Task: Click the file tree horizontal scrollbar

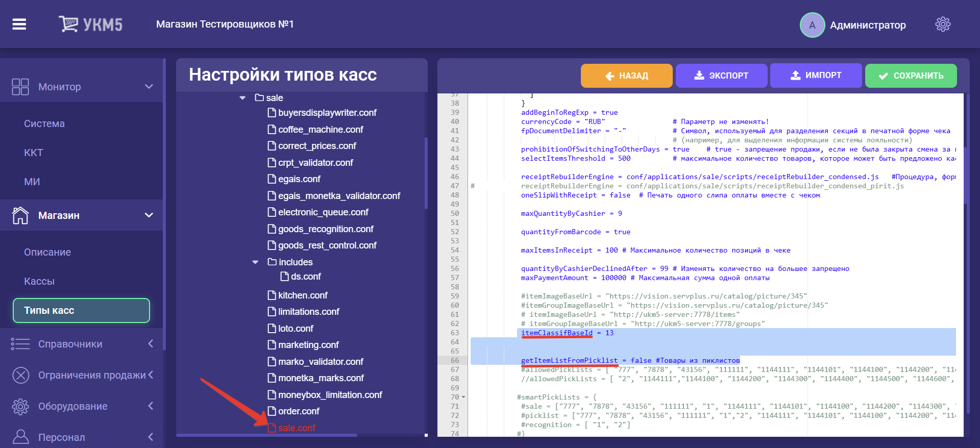Action: click(x=266, y=435)
